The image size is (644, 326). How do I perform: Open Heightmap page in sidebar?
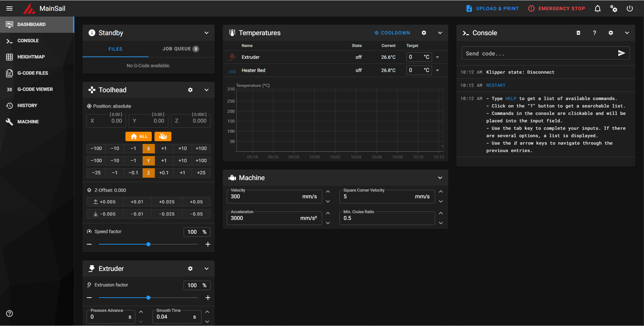[x=37, y=57]
